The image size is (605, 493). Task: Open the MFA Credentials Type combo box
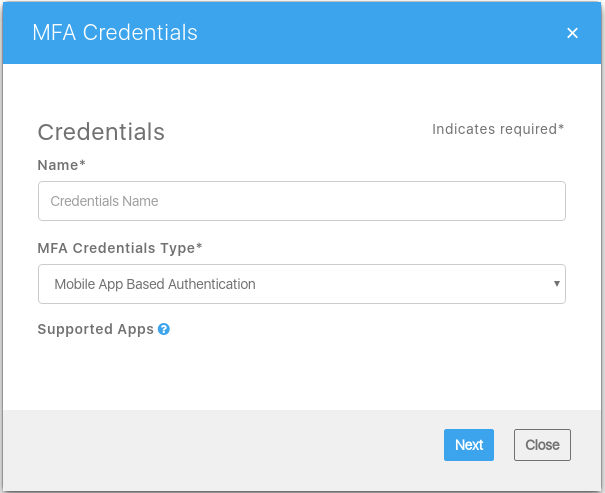(302, 284)
